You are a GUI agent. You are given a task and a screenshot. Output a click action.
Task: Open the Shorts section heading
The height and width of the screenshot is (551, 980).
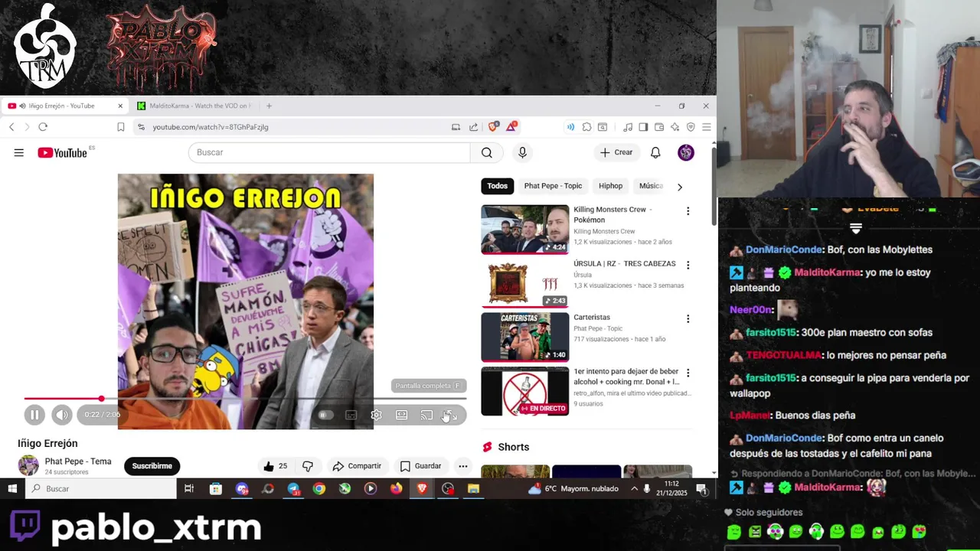(x=514, y=447)
